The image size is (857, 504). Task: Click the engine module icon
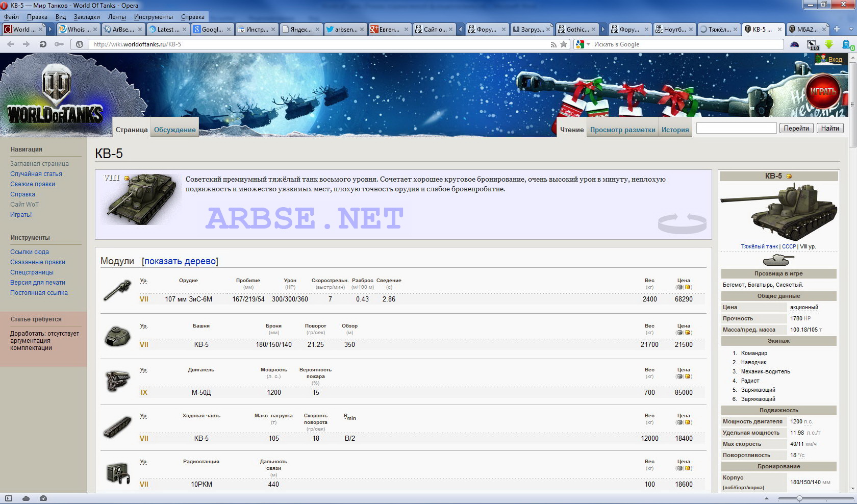coord(118,381)
